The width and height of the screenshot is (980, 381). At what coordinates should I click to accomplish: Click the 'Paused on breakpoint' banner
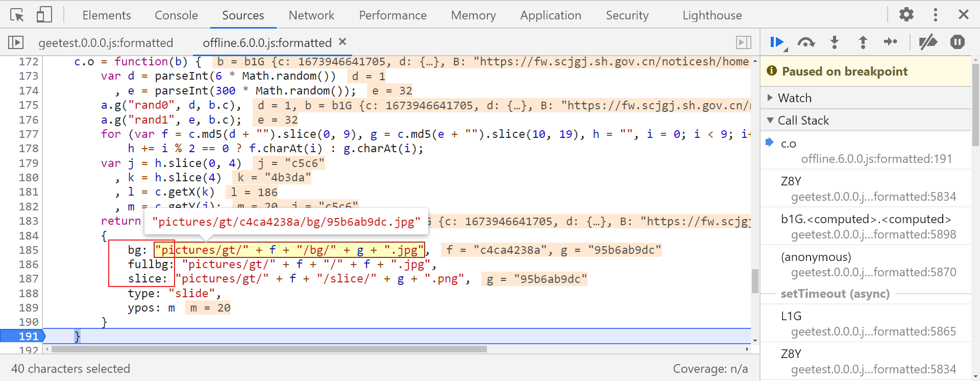(866, 72)
